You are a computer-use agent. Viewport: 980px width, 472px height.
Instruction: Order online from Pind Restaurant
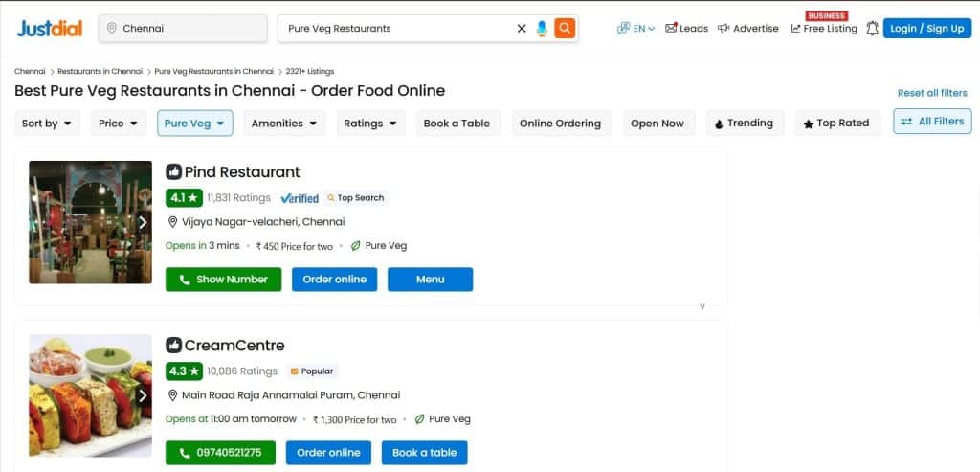click(x=334, y=280)
